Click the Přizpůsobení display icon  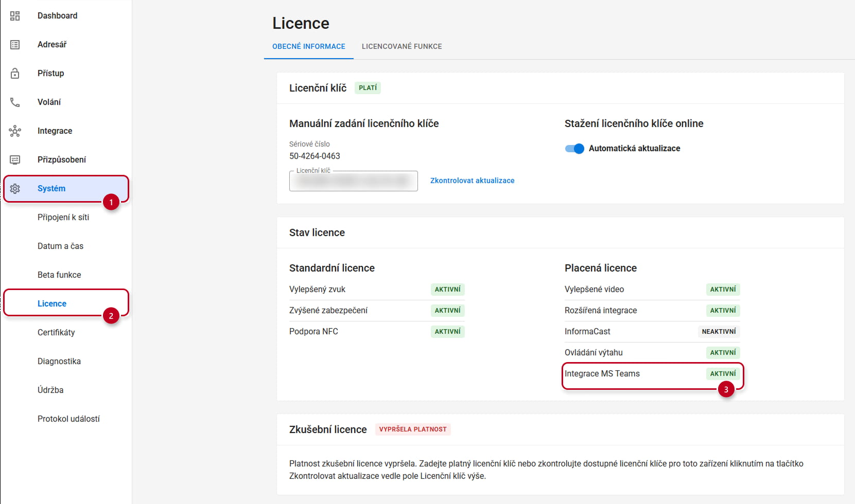click(x=15, y=160)
